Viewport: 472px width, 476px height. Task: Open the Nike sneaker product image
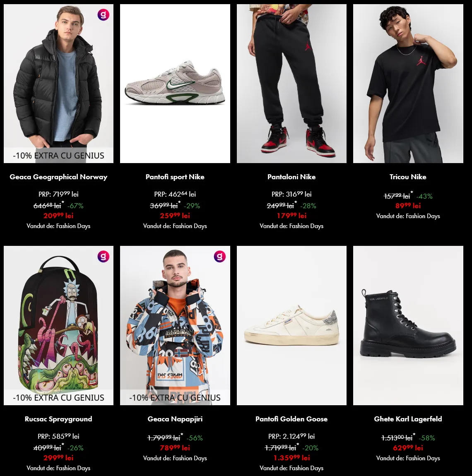(x=175, y=84)
